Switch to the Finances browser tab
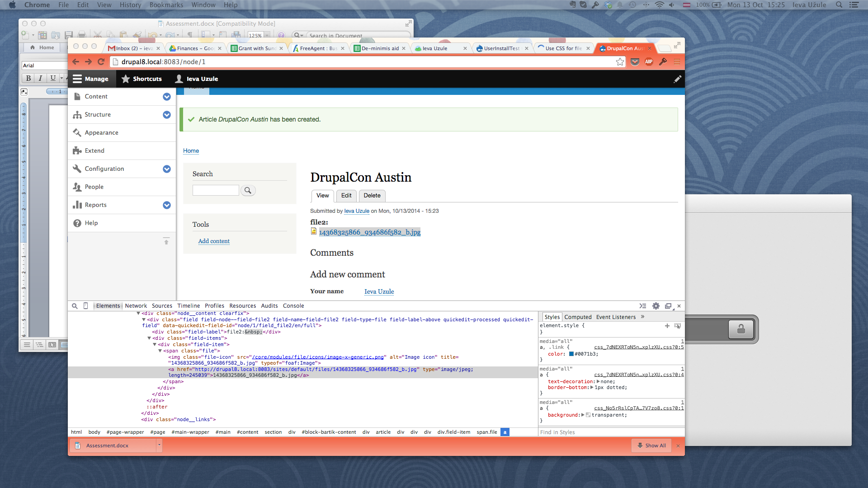 pyautogui.click(x=195, y=48)
